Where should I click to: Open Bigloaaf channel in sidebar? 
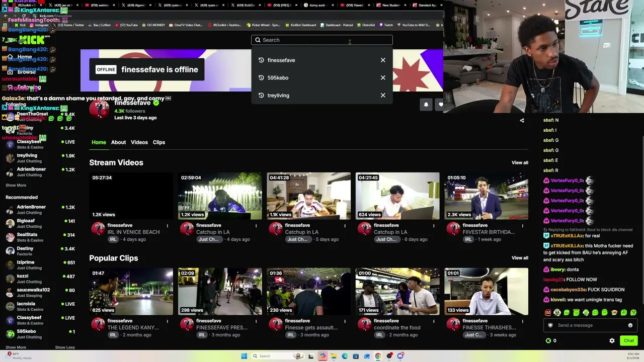click(40, 223)
